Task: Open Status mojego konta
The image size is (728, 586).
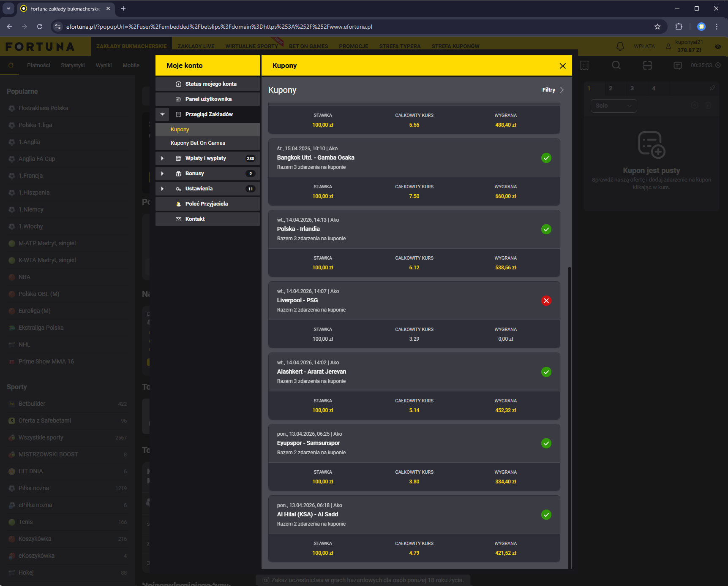Action: [x=207, y=84]
